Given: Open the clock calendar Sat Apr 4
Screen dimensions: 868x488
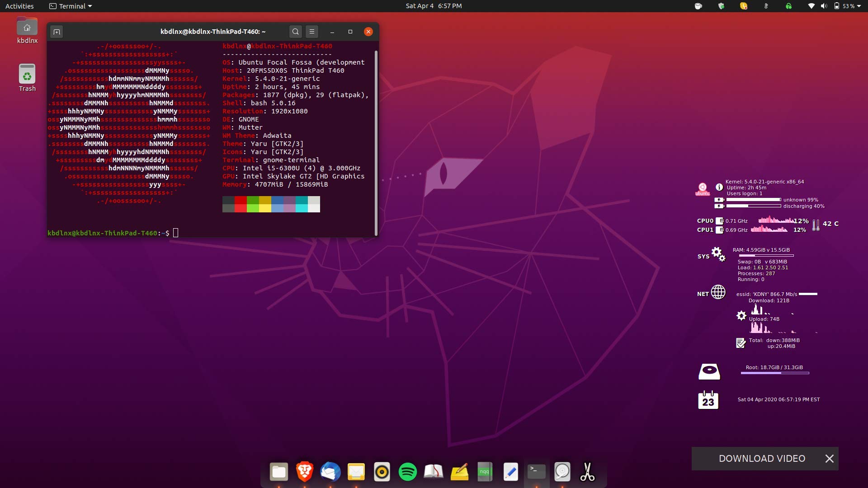Looking at the screenshot, I should [434, 6].
